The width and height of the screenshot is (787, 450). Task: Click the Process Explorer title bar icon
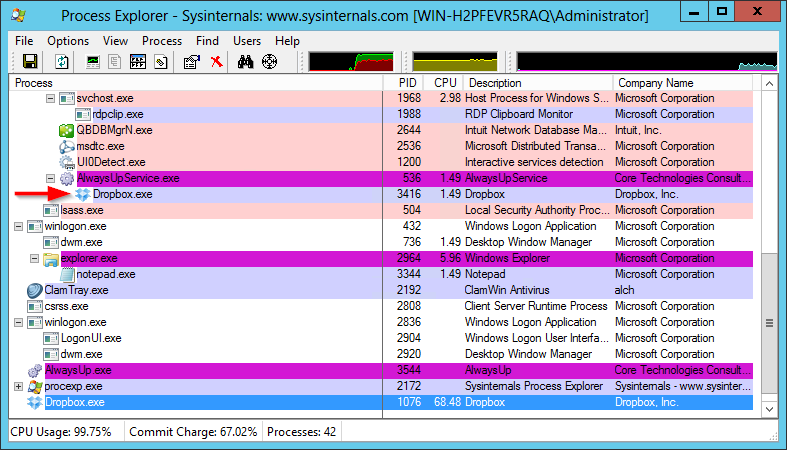click(18, 15)
